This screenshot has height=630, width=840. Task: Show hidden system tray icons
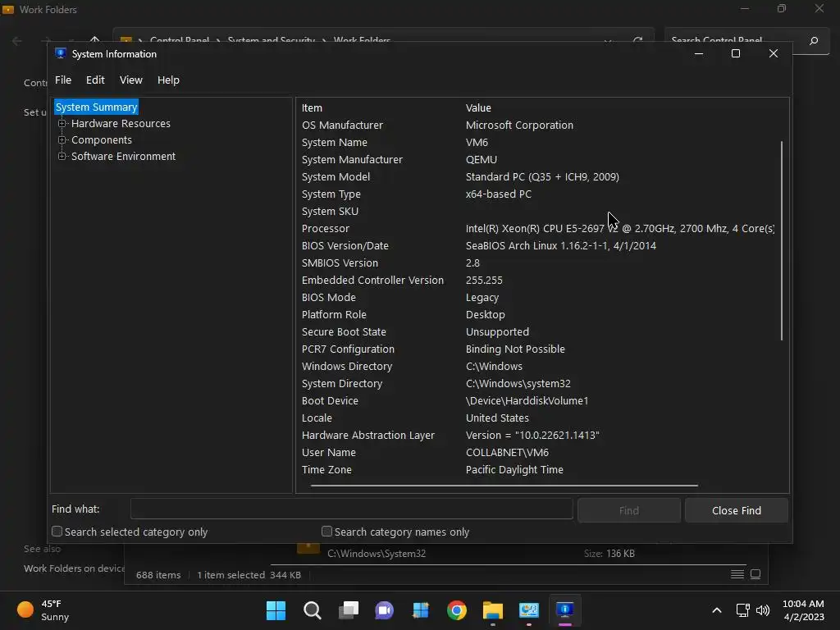click(716, 610)
